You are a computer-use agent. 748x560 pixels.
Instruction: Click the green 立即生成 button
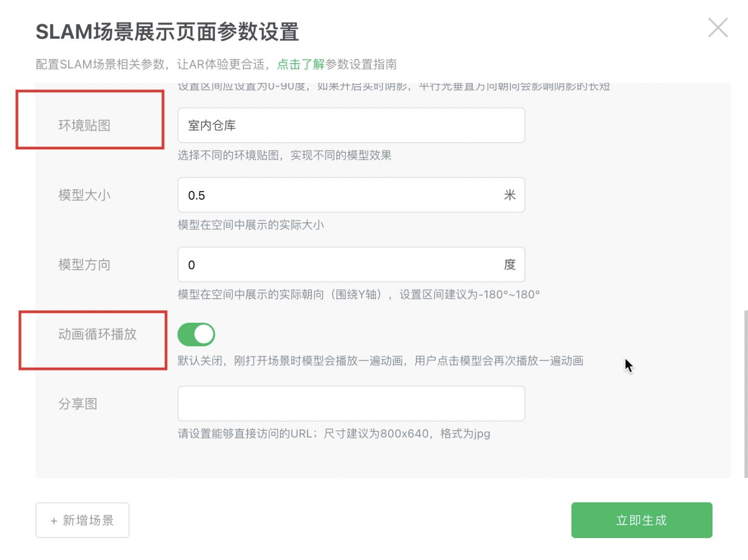[x=641, y=520]
